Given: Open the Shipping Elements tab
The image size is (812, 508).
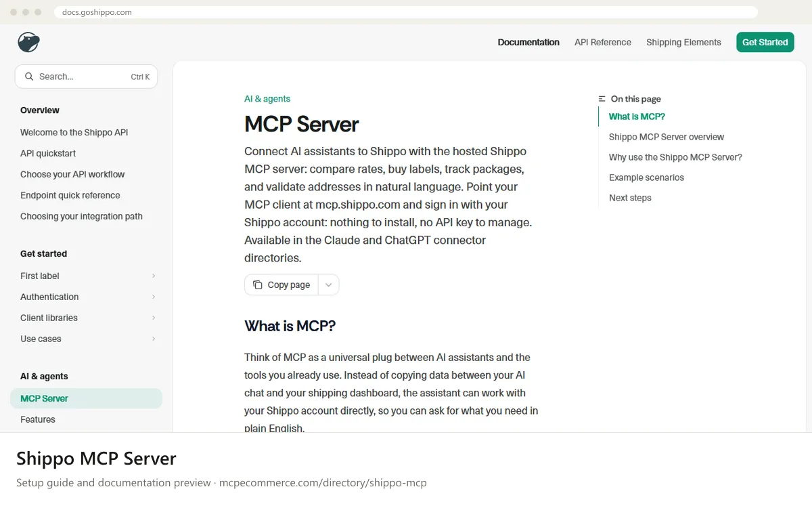Looking at the screenshot, I should (x=683, y=42).
